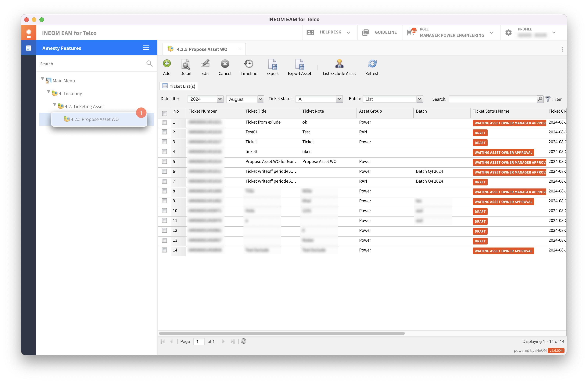588x383 pixels.
Task: Check the Propose Asset WO for Gui row checkbox
Action: [x=165, y=161]
